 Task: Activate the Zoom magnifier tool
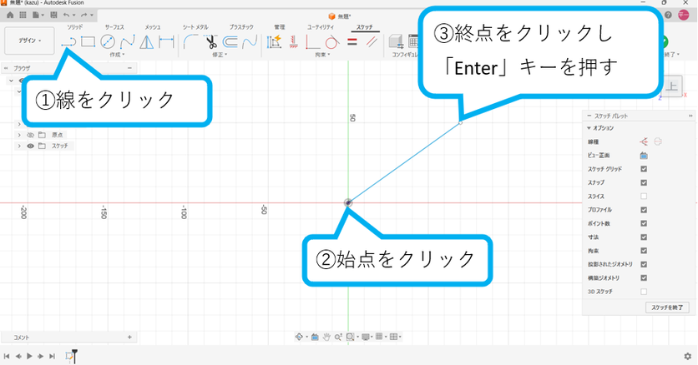coord(338,337)
